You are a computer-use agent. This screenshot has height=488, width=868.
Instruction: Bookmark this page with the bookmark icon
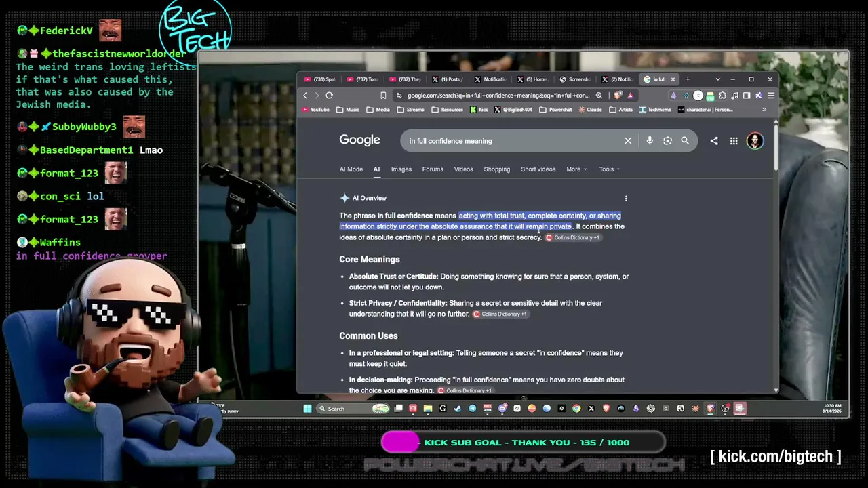pos(383,96)
